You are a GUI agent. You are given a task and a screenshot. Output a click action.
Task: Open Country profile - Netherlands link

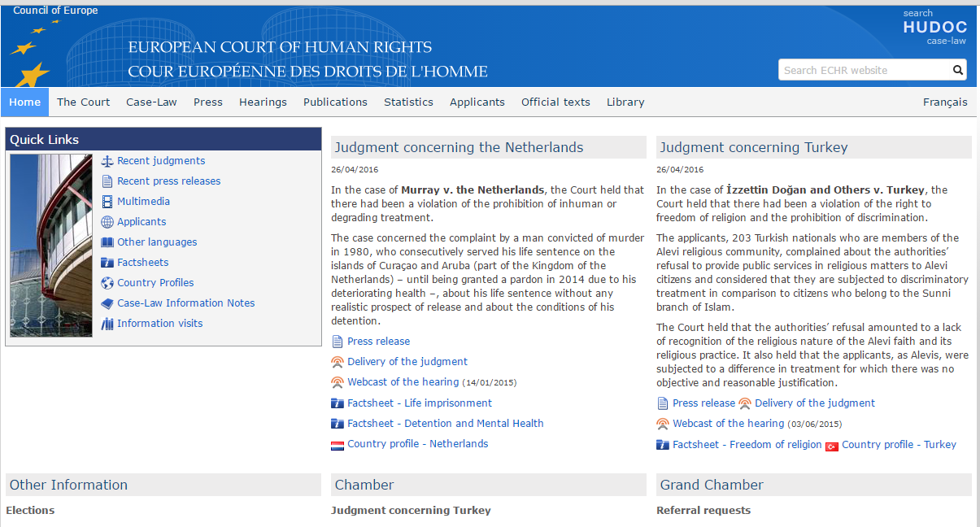(418, 444)
